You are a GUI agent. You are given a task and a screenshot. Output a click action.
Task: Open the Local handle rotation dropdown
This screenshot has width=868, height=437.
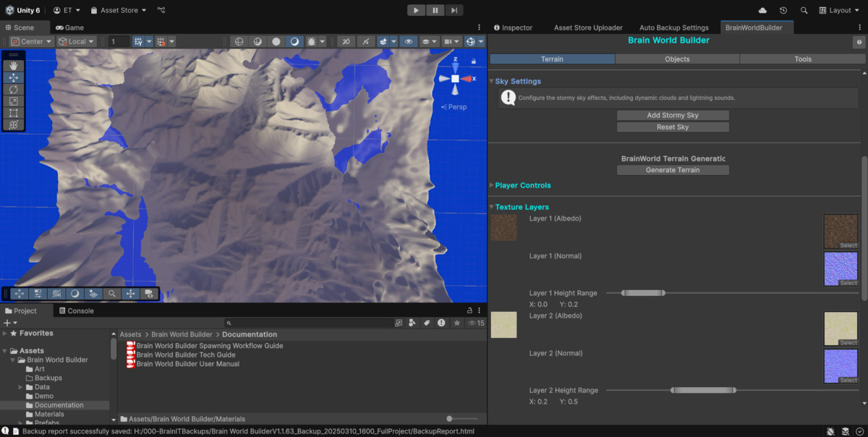coord(77,41)
